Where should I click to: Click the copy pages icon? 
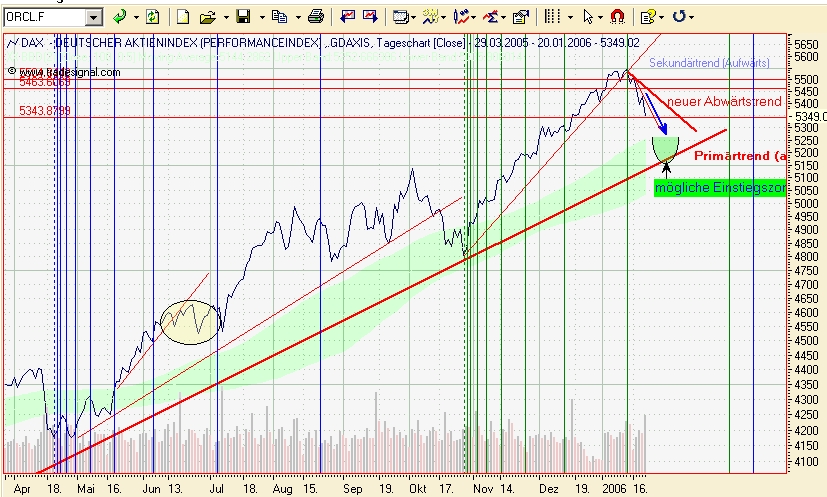[x=279, y=17]
